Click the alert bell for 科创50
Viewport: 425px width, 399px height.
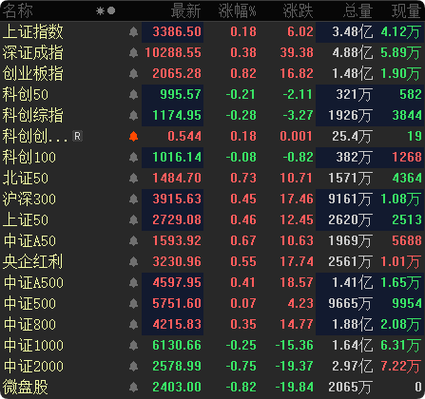click(133, 95)
